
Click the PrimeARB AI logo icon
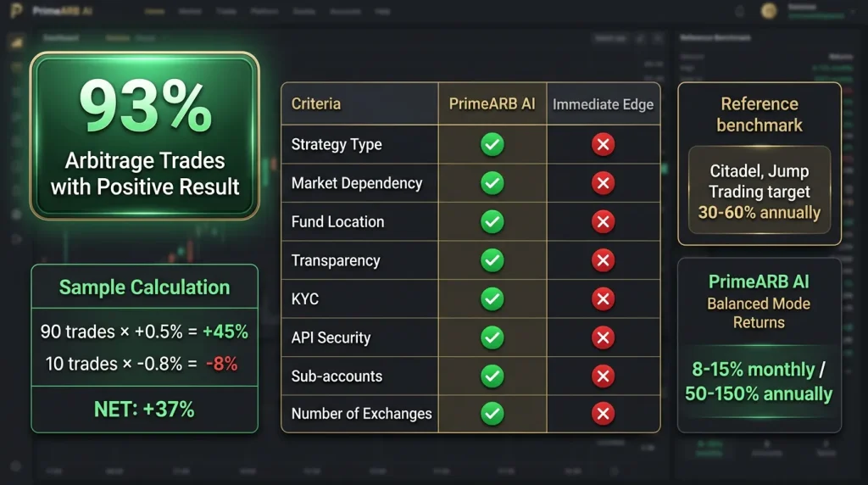pyautogui.click(x=15, y=12)
